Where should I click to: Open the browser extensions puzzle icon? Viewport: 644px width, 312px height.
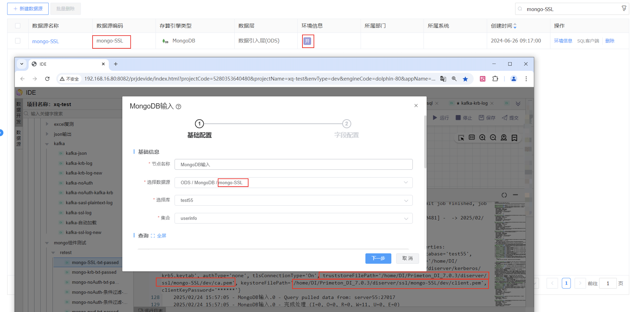click(495, 79)
